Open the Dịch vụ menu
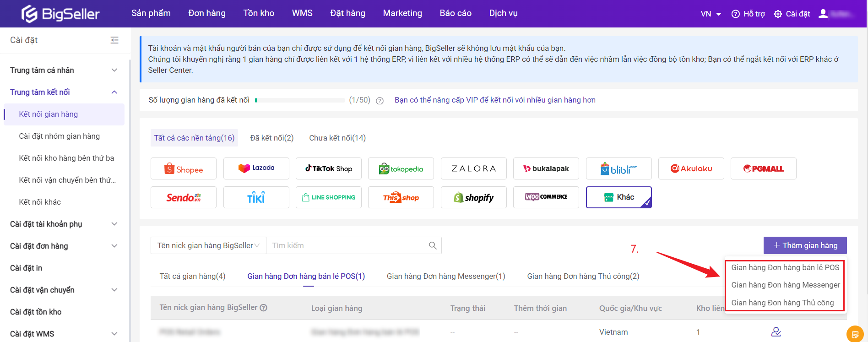This screenshot has height=342, width=868. pos(503,13)
